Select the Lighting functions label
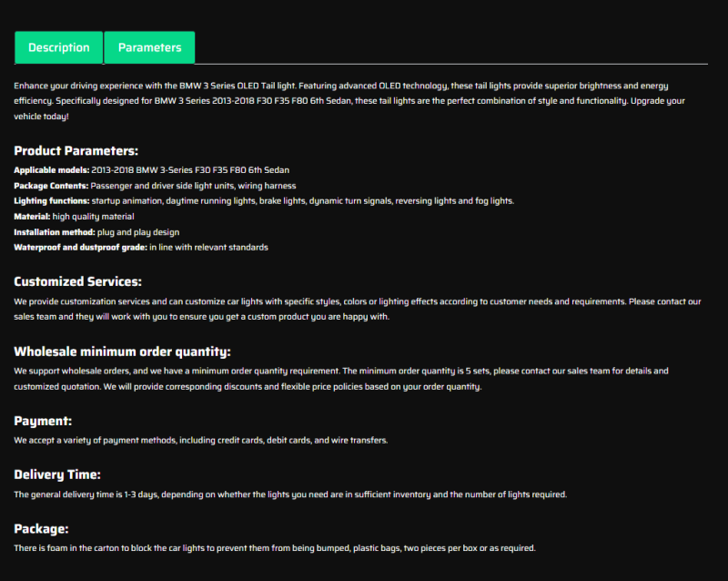 (52, 201)
